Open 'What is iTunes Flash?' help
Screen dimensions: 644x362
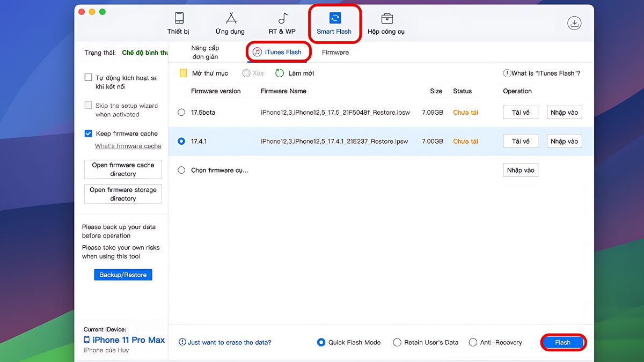coord(541,73)
